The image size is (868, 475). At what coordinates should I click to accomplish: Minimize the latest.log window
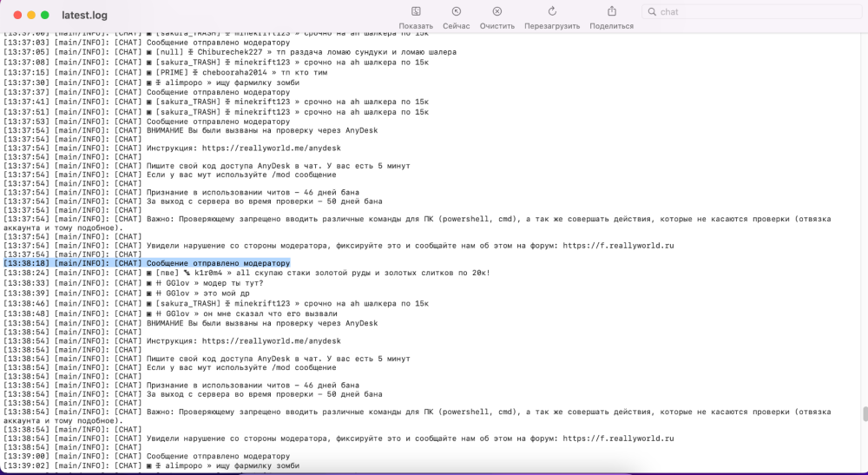tap(31, 16)
